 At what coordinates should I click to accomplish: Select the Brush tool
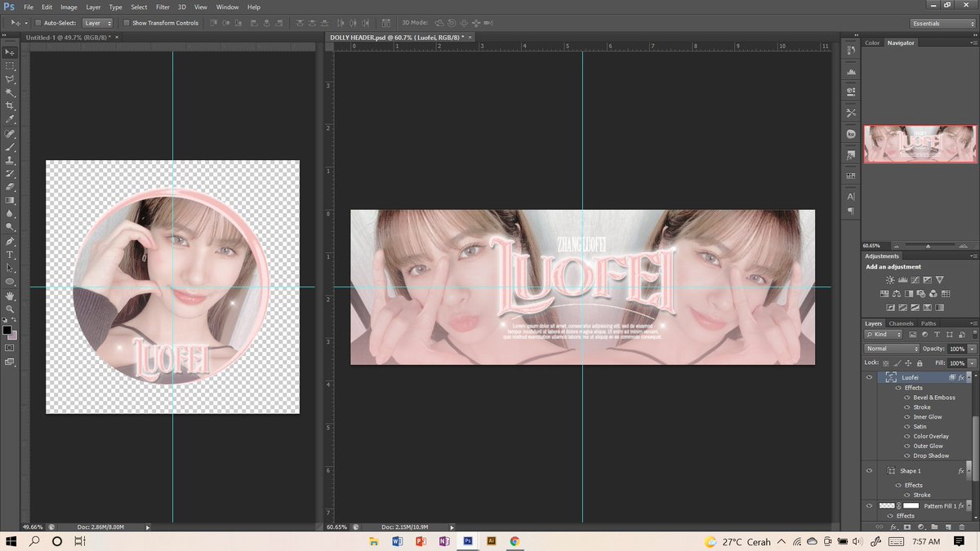(11, 147)
